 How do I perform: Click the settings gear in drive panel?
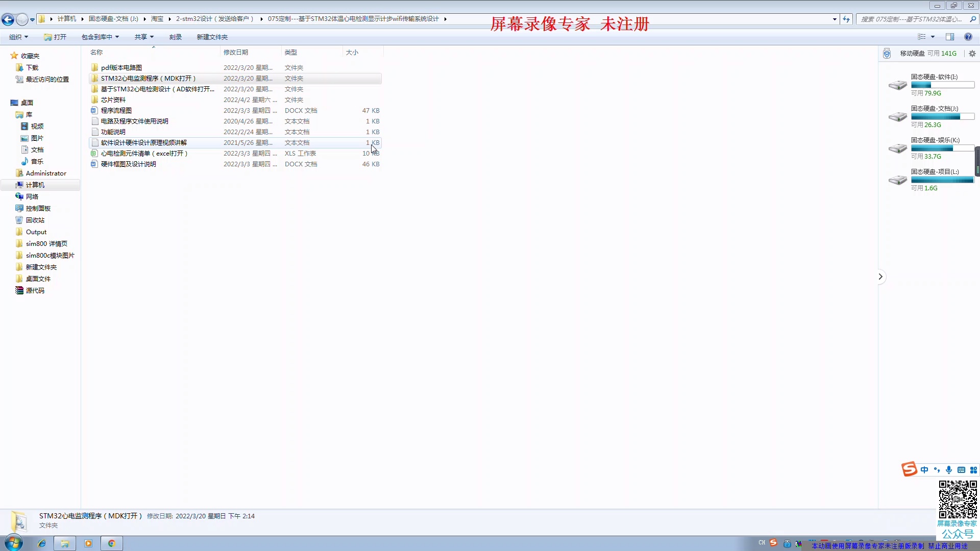pyautogui.click(x=972, y=54)
